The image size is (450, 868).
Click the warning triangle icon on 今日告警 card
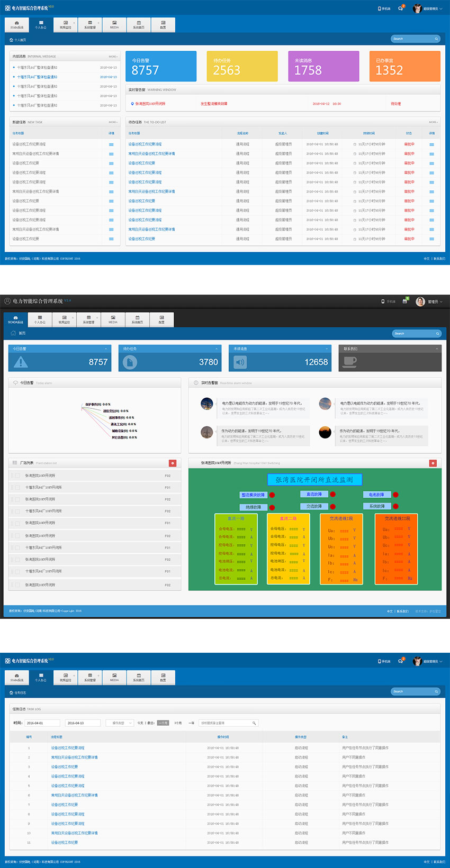click(21, 362)
